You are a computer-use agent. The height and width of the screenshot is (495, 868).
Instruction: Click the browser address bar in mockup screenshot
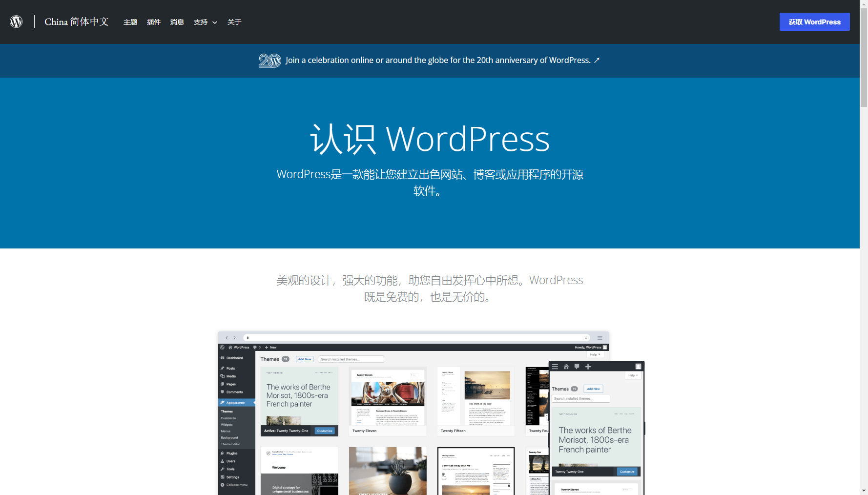pos(416,338)
